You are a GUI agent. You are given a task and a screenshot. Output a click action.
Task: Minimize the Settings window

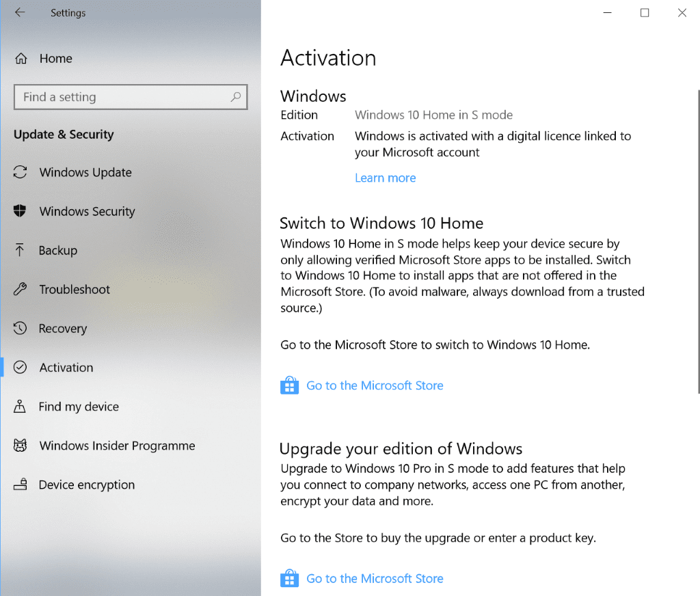pyautogui.click(x=607, y=12)
